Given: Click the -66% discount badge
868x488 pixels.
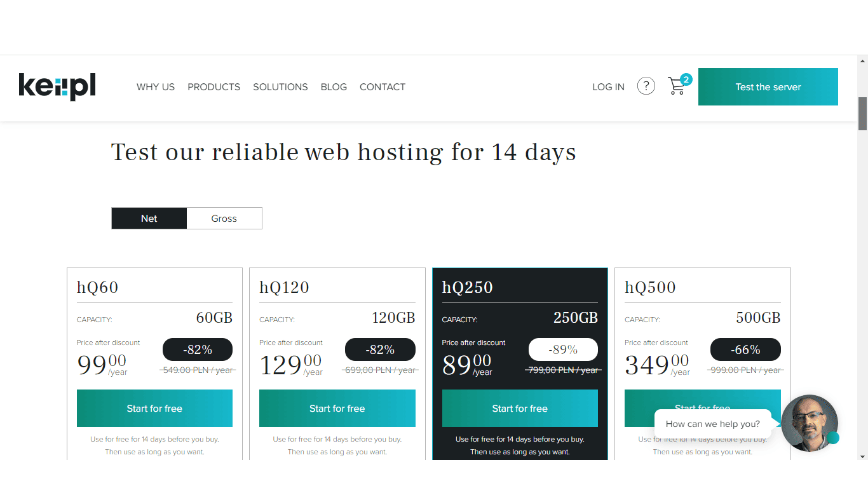Looking at the screenshot, I should click(745, 349).
